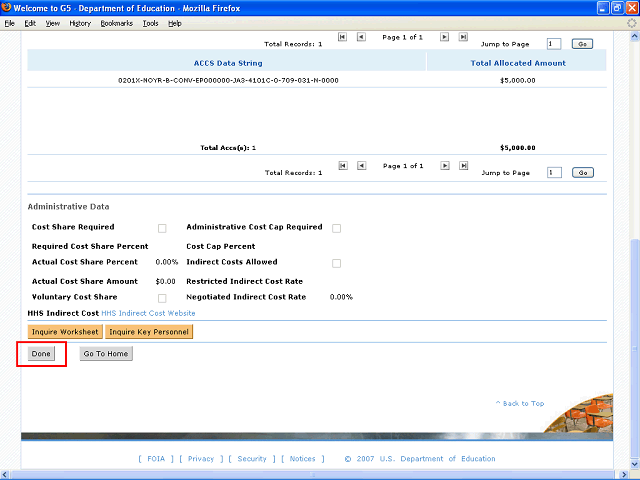Open the History menu
The image size is (640, 480).
(x=80, y=23)
